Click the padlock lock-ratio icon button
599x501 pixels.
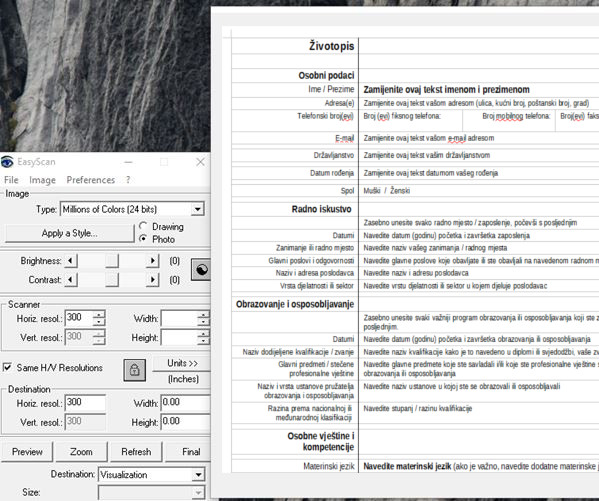[x=134, y=370]
